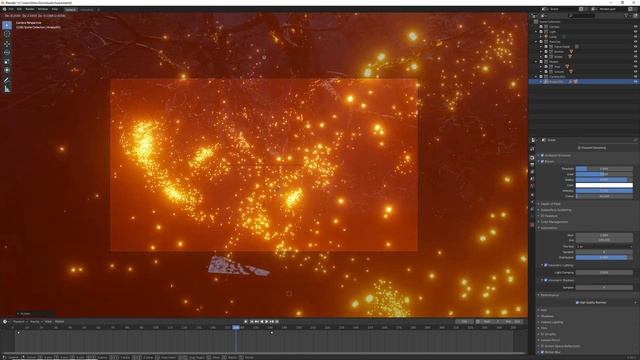This screenshot has height=360, width=640.
Task: Open the Tile Size dropdown
Action: click(604, 247)
